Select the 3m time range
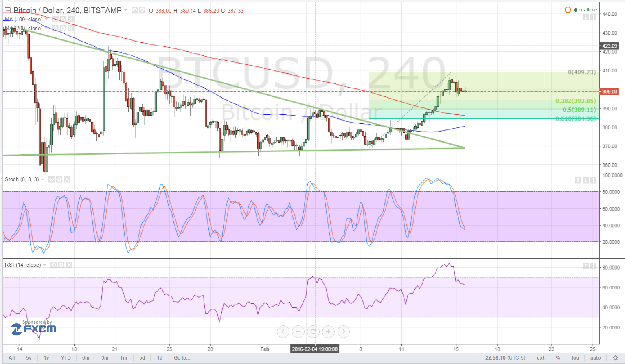The height and width of the screenshot is (364, 625). tap(105, 358)
